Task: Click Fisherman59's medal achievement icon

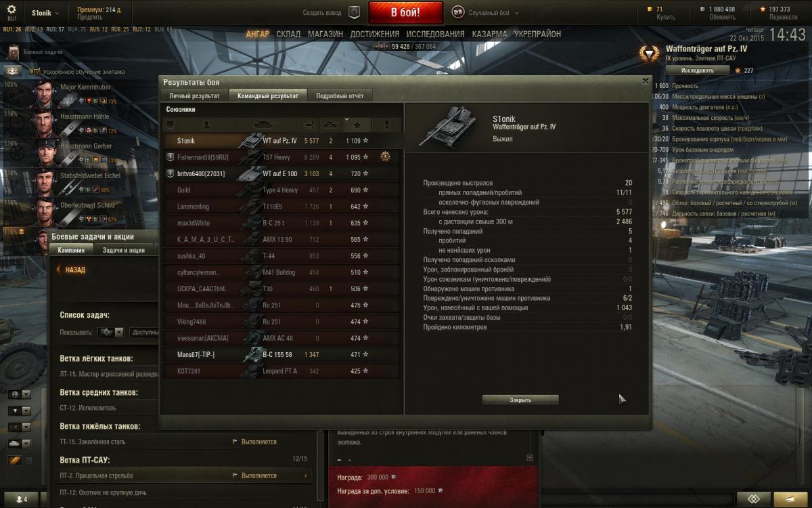Action: click(x=386, y=156)
